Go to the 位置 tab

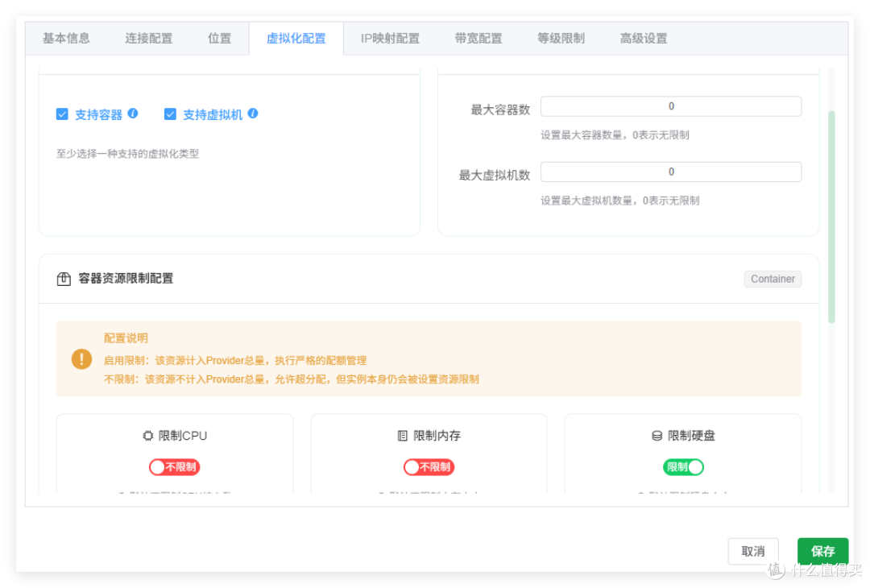click(x=219, y=39)
